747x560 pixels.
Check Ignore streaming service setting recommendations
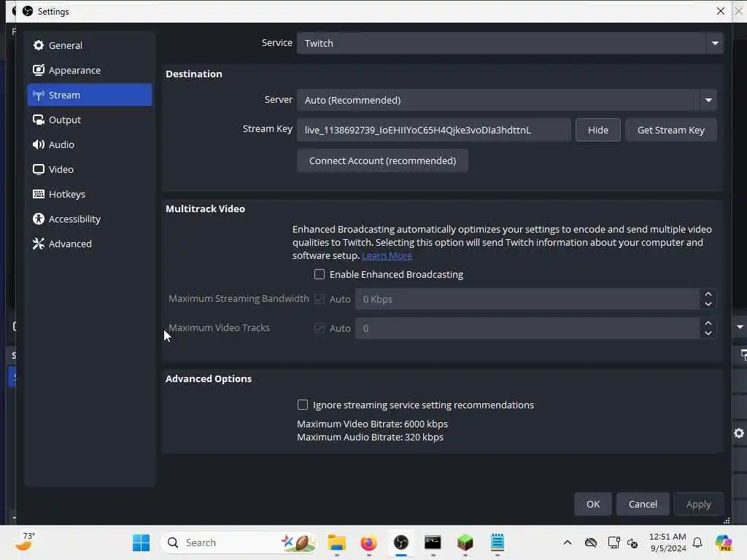(x=303, y=405)
